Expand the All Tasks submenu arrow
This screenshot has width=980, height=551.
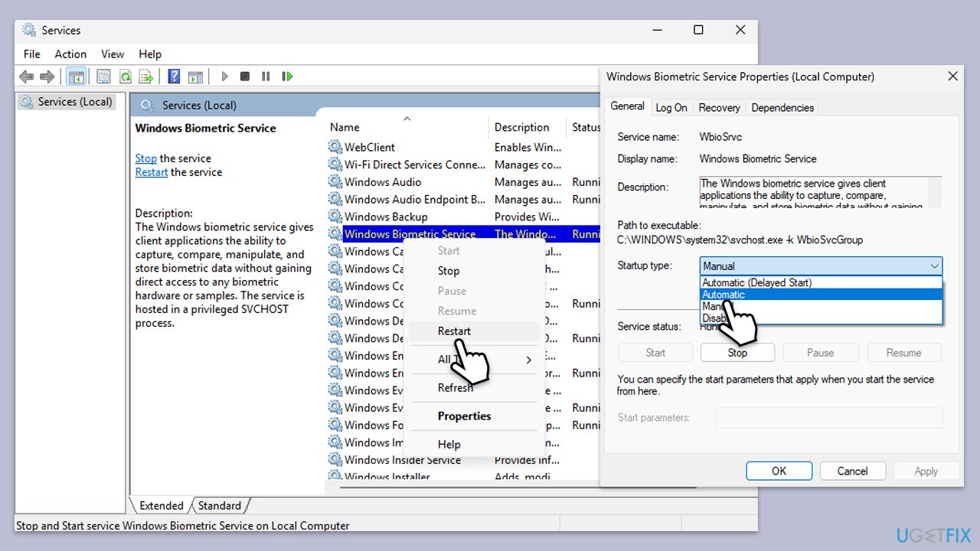[x=528, y=360]
